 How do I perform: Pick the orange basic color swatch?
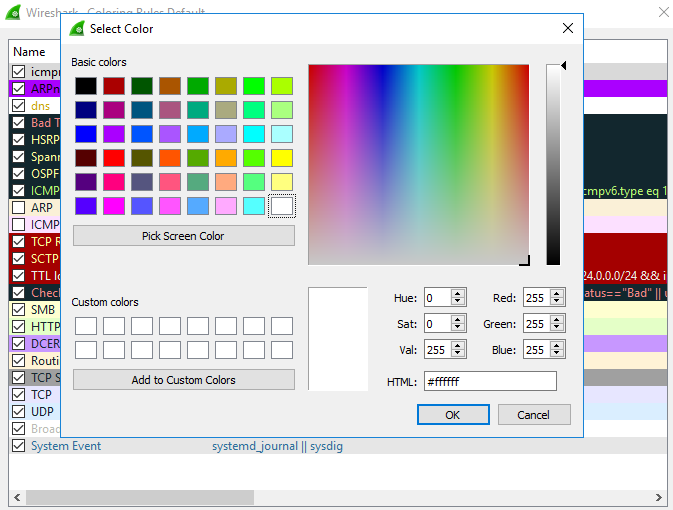coord(226,158)
